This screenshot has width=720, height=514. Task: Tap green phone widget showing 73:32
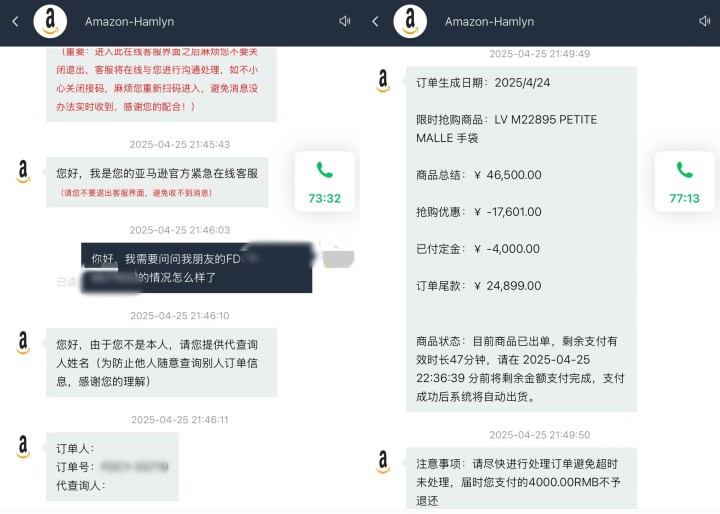click(325, 181)
